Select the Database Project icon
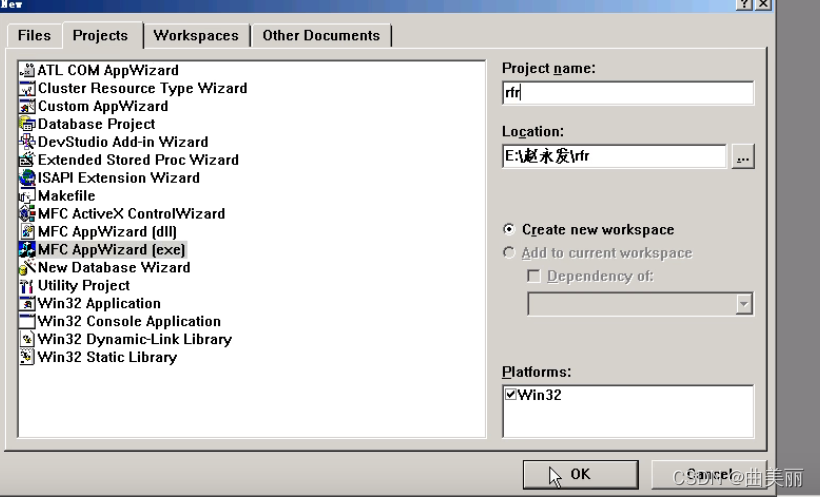820x497 pixels. pos(27,124)
